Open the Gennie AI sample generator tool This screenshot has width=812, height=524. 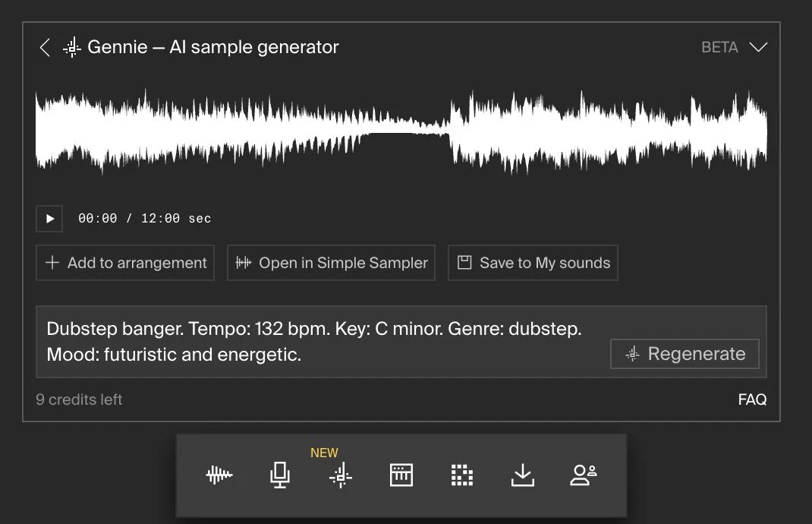click(x=339, y=475)
